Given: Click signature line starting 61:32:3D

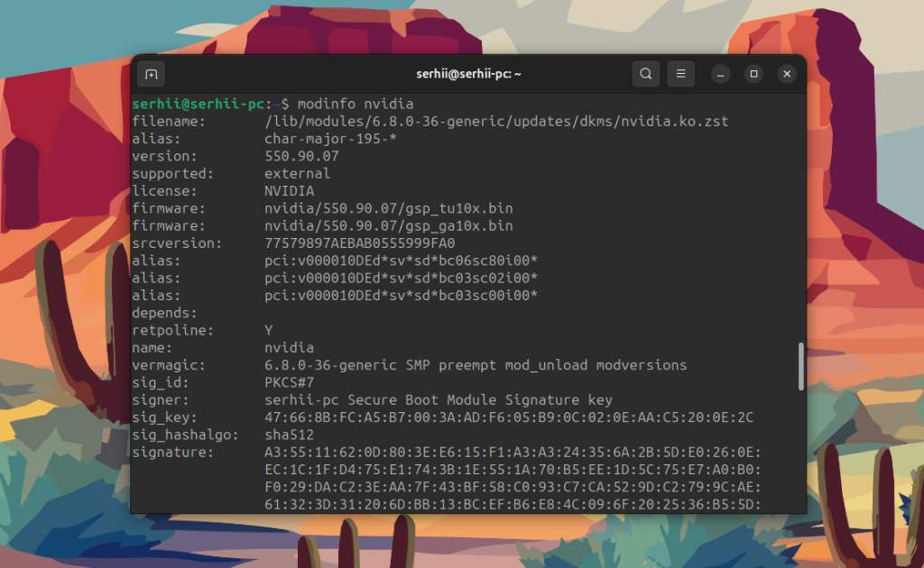Looking at the screenshot, I should 513,504.
